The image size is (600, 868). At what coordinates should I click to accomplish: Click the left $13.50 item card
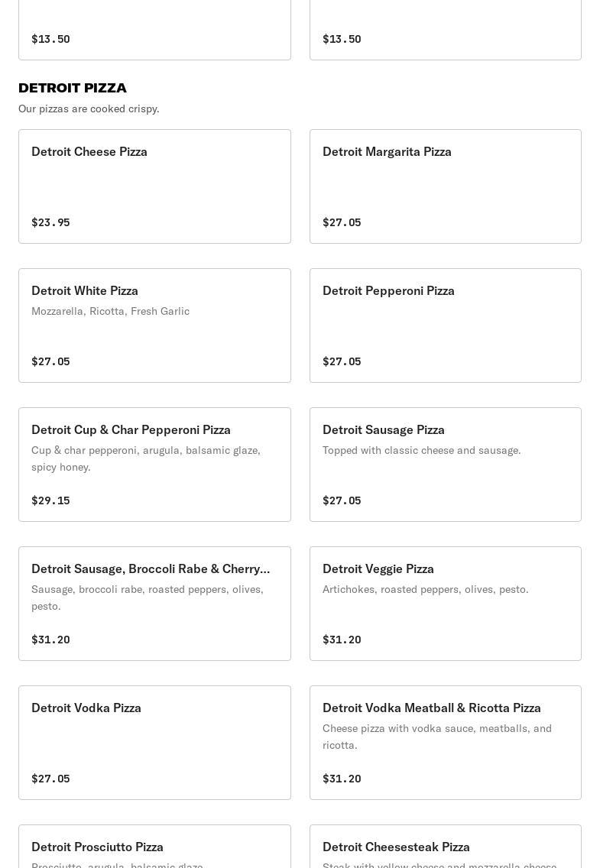[154, 30]
